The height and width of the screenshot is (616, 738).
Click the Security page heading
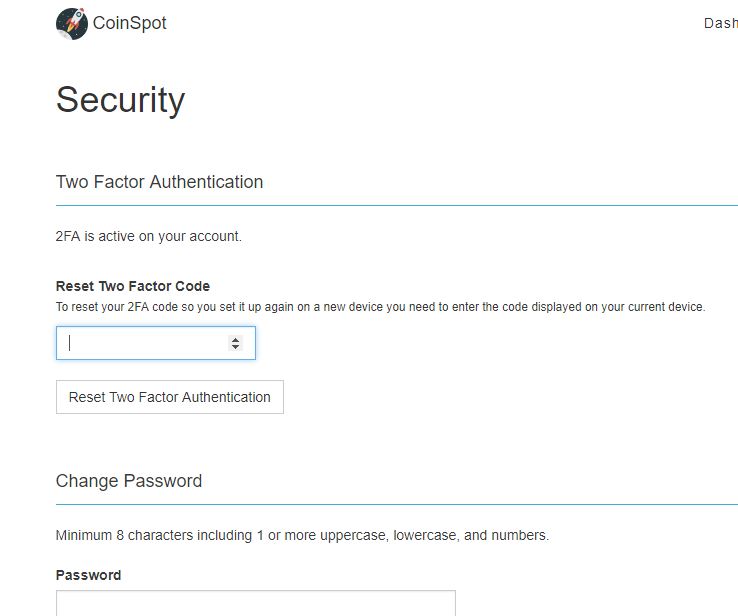(x=120, y=100)
